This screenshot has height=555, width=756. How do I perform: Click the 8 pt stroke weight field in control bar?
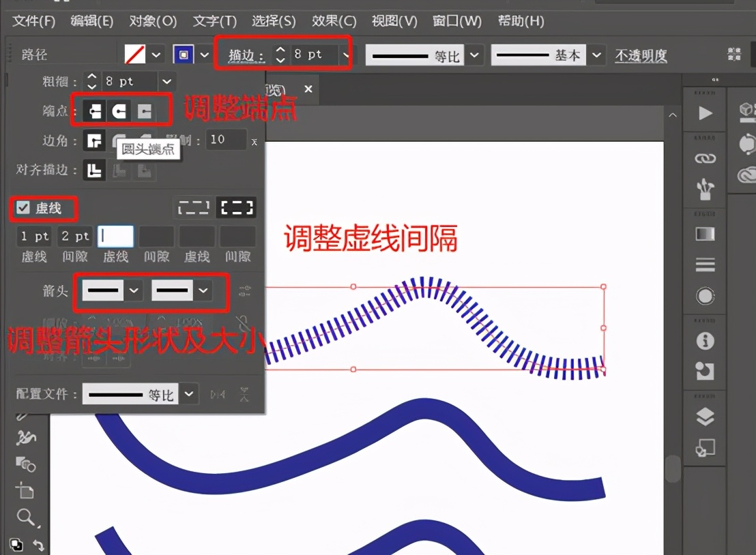[x=315, y=55]
